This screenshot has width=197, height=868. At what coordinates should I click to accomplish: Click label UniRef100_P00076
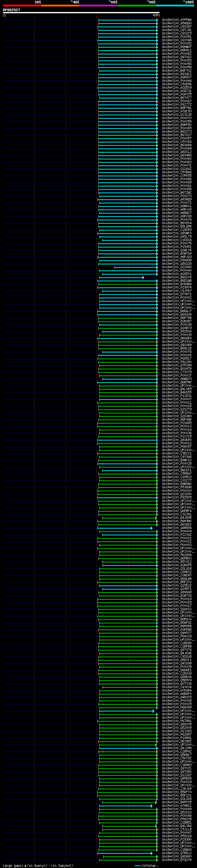177,352
